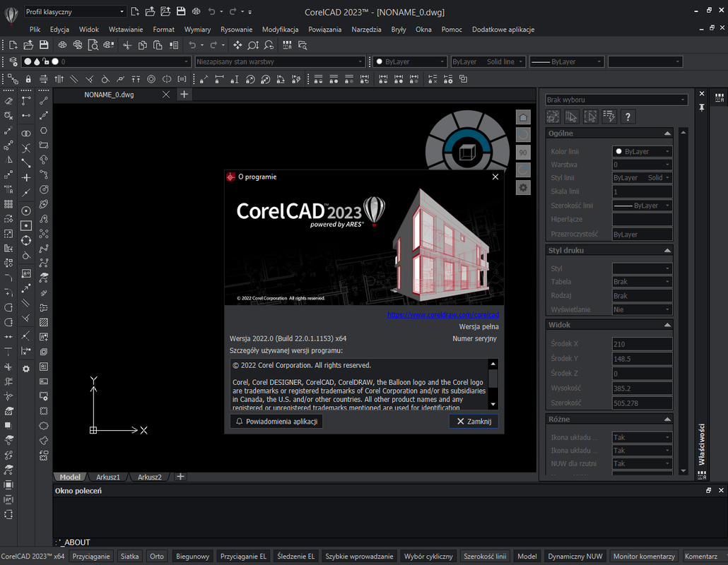Click the view cube center box
728x565 pixels.
point(467,152)
